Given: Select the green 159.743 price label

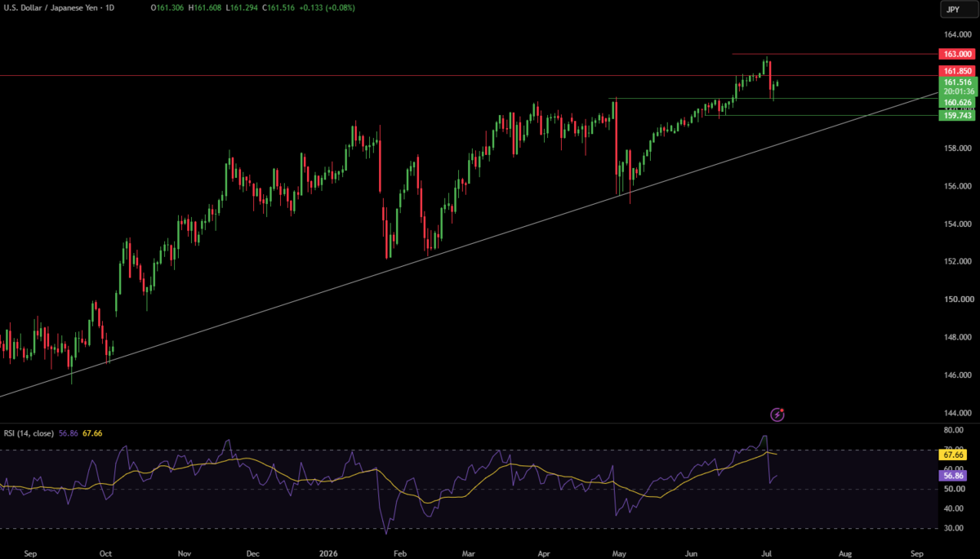Looking at the screenshot, I should [x=957, y=116].
